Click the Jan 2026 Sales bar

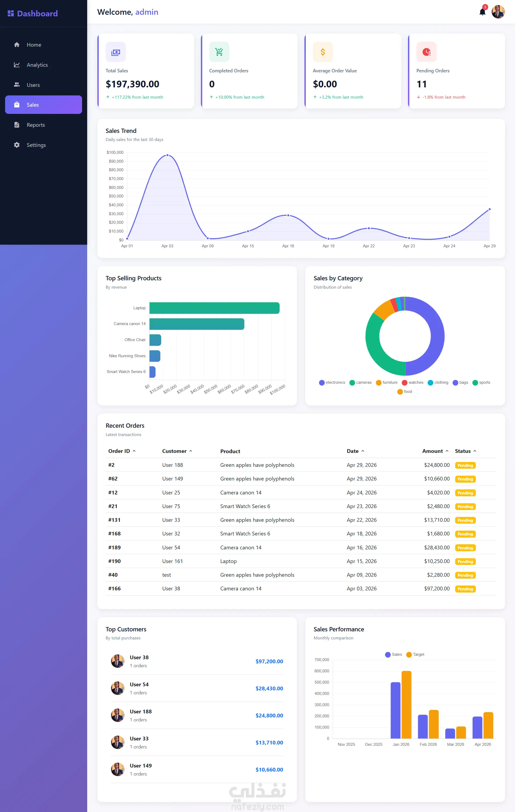395,710
